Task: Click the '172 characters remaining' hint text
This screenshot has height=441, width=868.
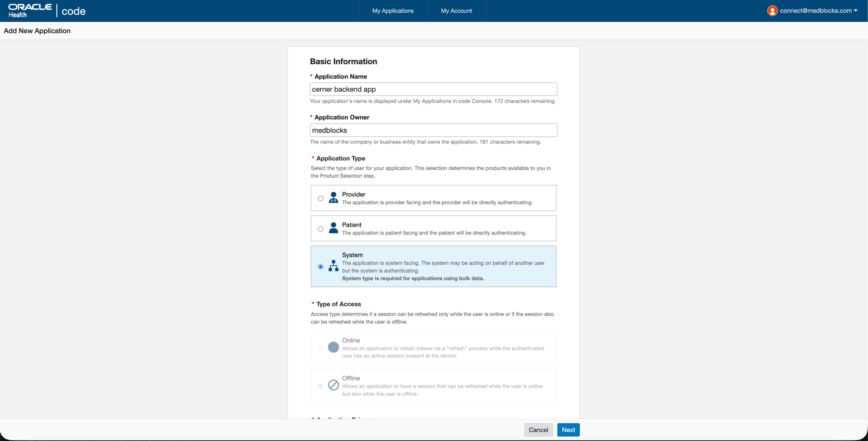Action: (525, 101)
